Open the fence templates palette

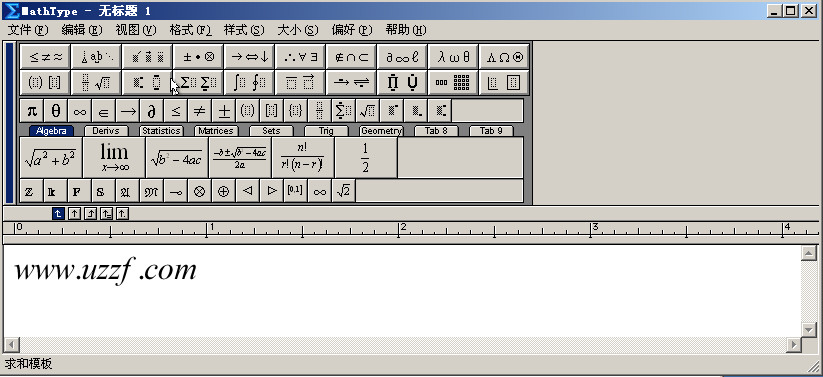(45, 82)
